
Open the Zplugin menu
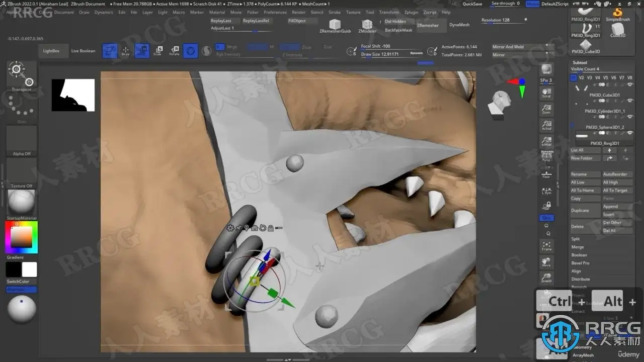[x=411, y=12]
